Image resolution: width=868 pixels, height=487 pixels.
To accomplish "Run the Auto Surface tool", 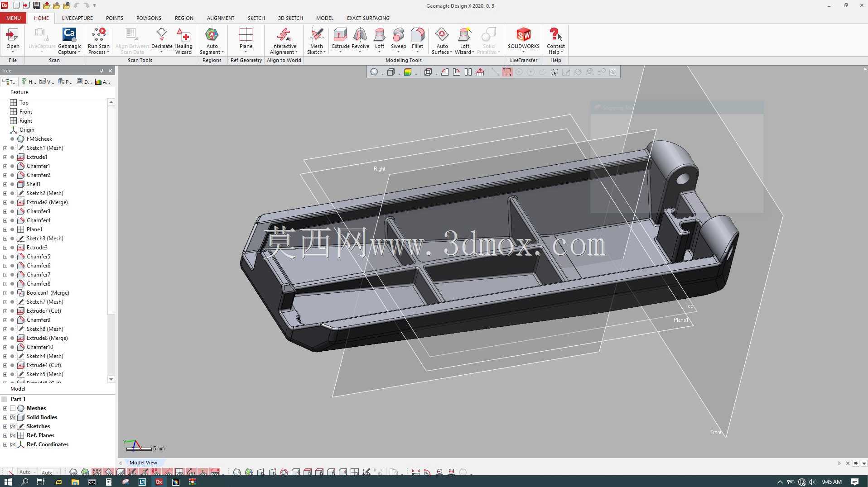I will pyautogui.click(x=442, y=41).
